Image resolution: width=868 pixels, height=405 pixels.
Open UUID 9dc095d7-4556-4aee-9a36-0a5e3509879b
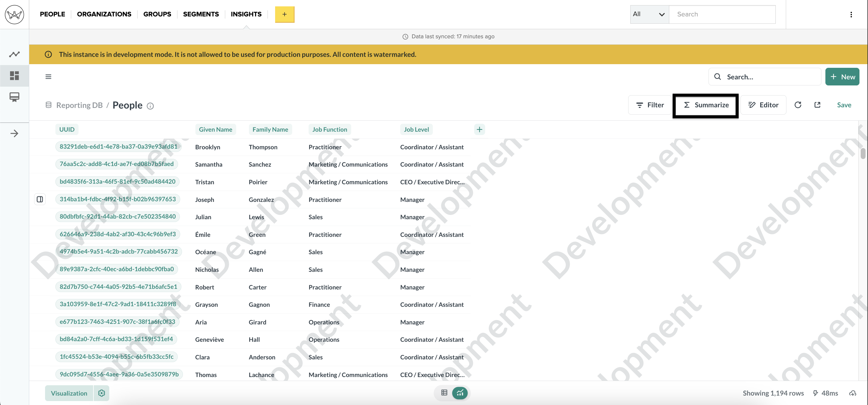tap(119, 374)
